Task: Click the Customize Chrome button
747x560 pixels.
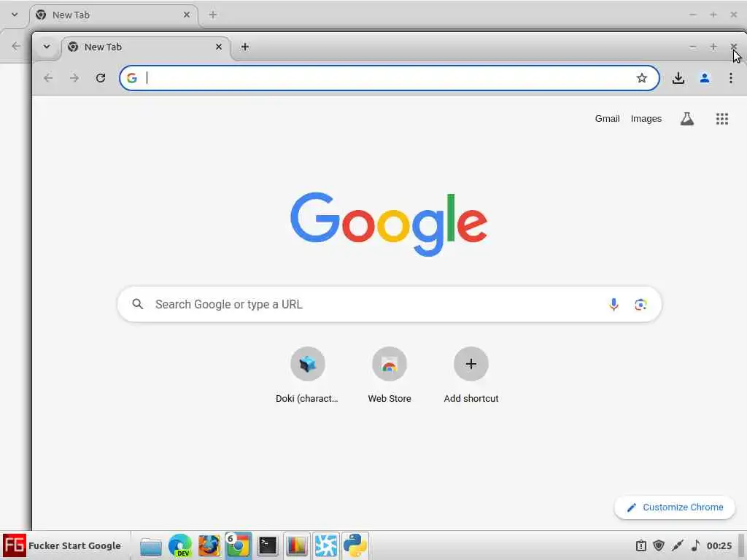Action: pyautogui.click(x=675, y=507)
